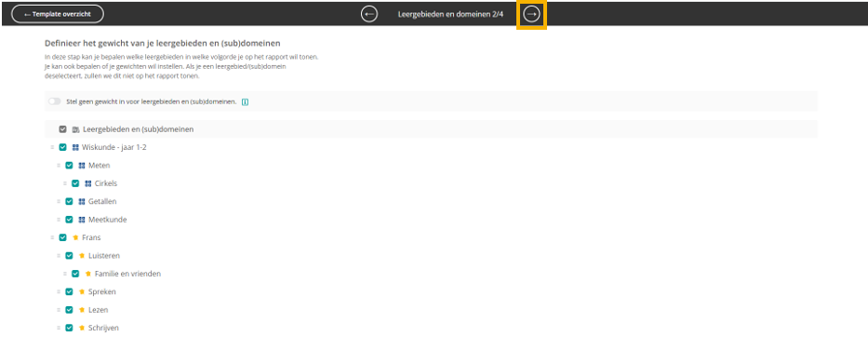This screenshot has width=868, height=350.
Task: Select the 'Frans' row label
Action: click(91, 237)
